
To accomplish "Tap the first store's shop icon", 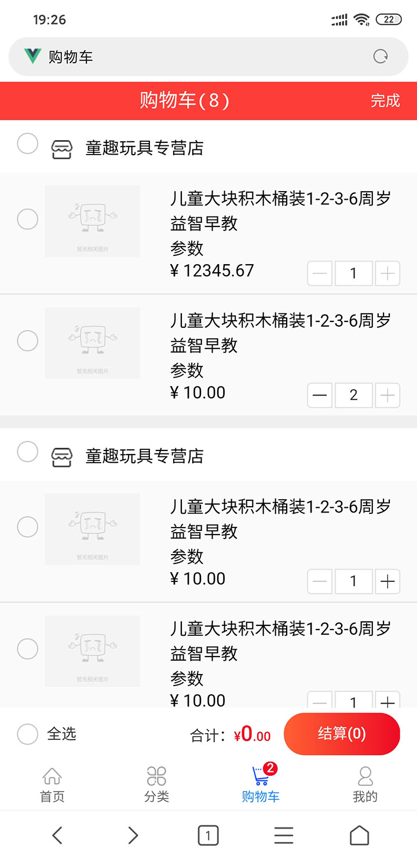I will click(x=61, y=149).
